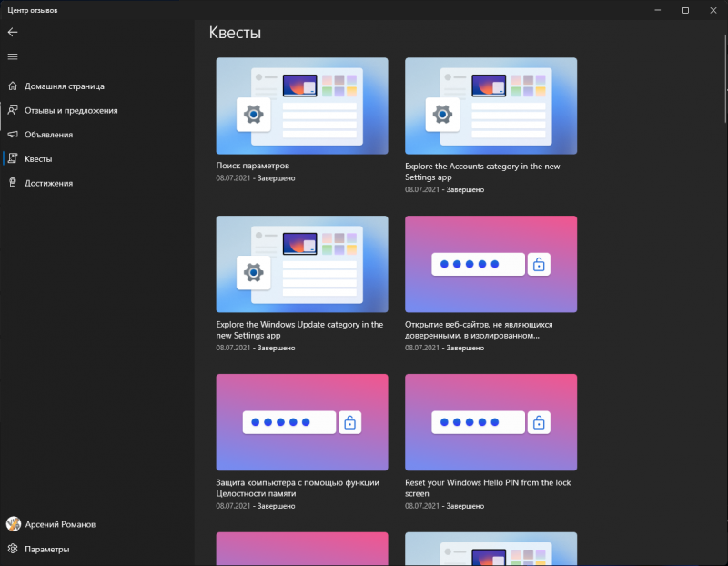The image size is (728, 566).
Task: Click the vertical scrollbar of the quests list
Action: point(725,79)
